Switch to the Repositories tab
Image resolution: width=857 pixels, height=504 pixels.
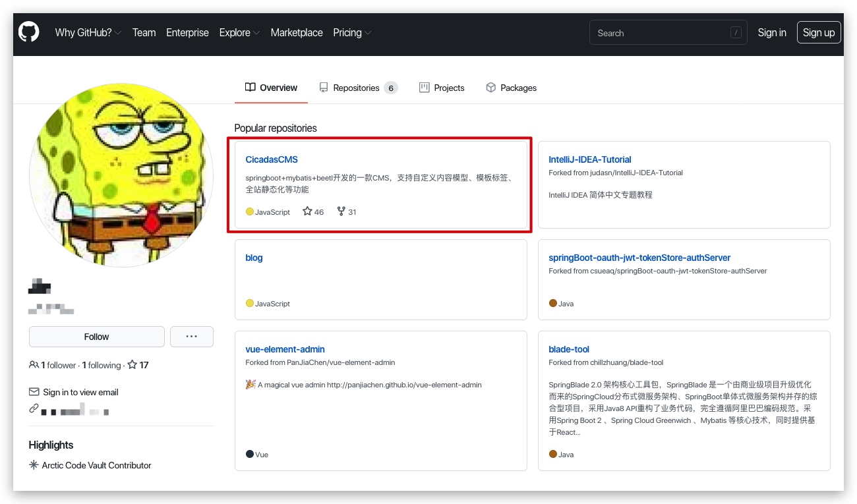click(358, 88)
